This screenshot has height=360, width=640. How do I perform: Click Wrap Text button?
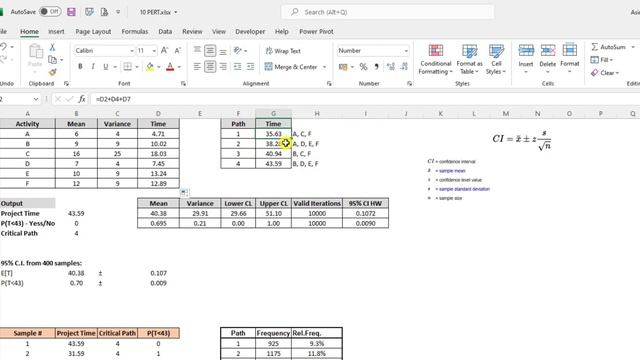(283, 51)
